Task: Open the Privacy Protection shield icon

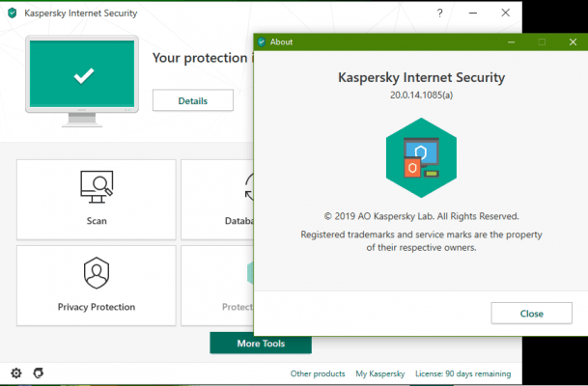Action: pyautogui.click(x=96, y=273)
